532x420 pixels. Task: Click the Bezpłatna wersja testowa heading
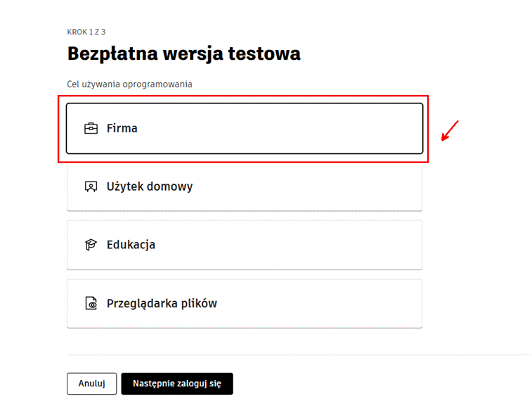[184, 53]
